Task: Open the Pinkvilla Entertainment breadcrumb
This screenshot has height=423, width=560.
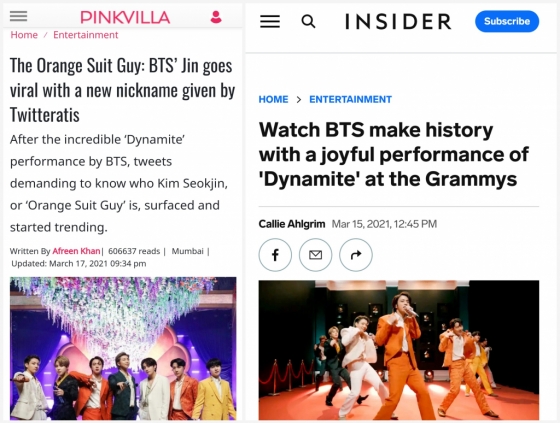Action: (x=85, y=35)
